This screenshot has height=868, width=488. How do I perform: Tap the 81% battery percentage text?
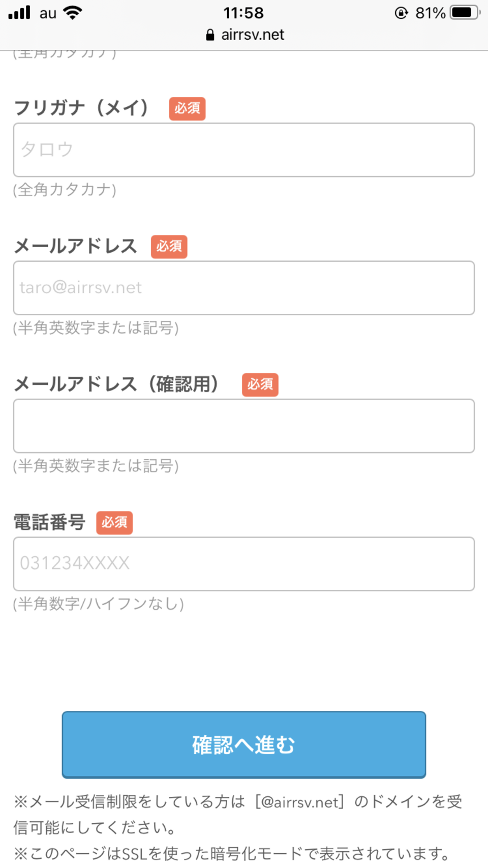pyautogui.click(x=430, y=13)
